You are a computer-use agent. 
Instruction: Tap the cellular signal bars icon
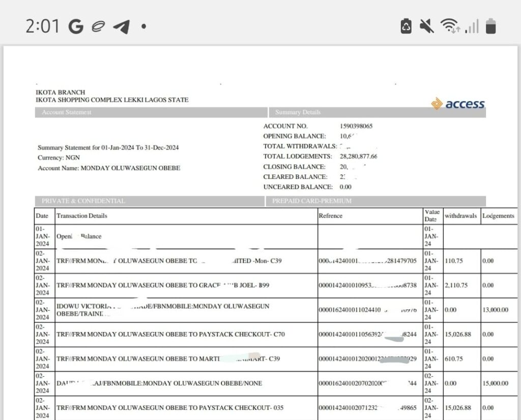[x=472, y=26]
